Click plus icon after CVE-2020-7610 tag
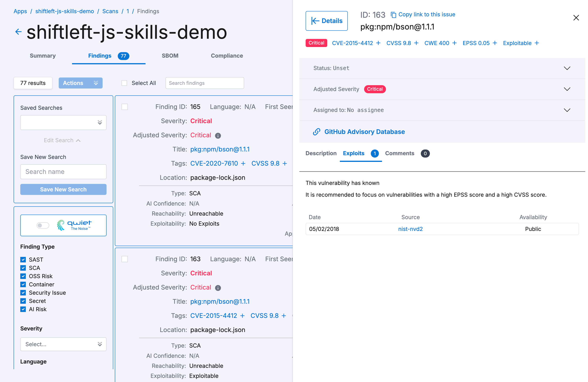The image size is (588, 382). (x=243, y=164)
